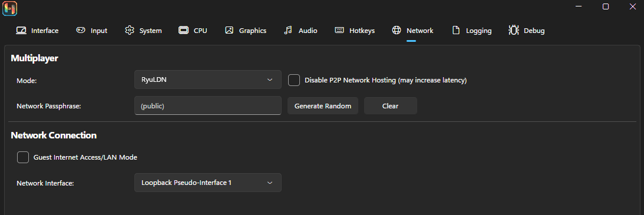Switch to the Input tab
The width and height of the screenshot is (644, 215).
pyautogui.click(x=91, y=31)
